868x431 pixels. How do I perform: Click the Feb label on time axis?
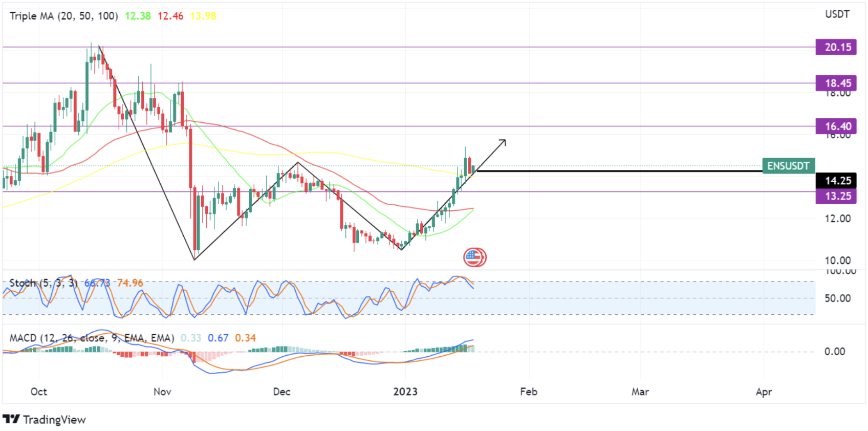pos(529,392)
